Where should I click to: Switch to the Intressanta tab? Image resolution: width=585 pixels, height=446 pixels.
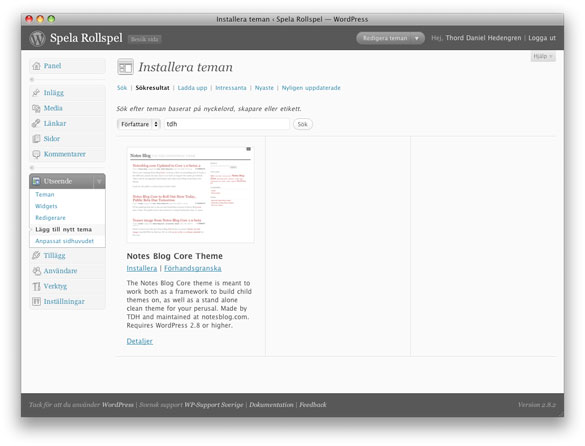[231, 88]
